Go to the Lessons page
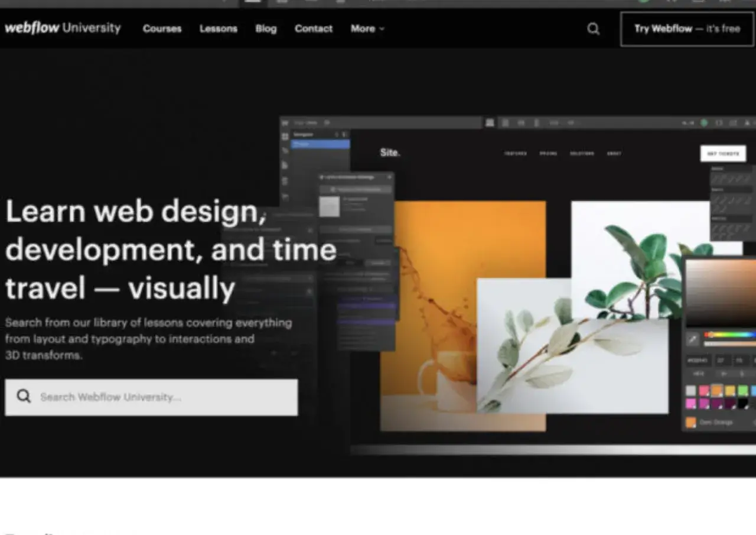This screenshot has height=535, width=756. pyautogui.click(x=218, y=28)
